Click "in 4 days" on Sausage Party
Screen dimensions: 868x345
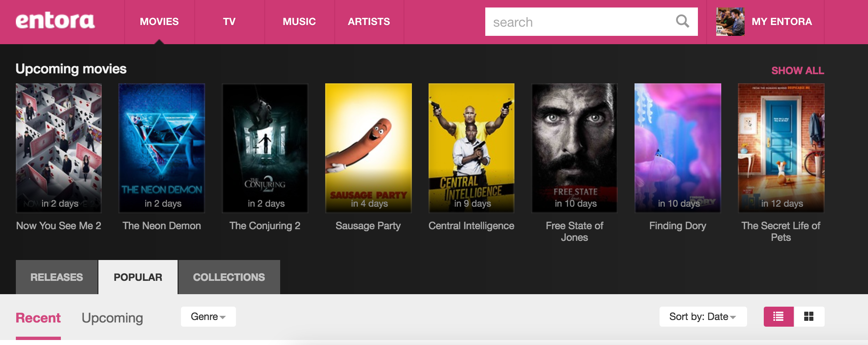369,203
